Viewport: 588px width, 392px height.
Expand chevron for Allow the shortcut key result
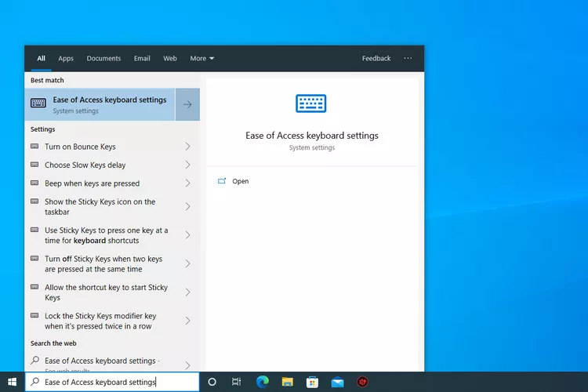tap(188, 292)
